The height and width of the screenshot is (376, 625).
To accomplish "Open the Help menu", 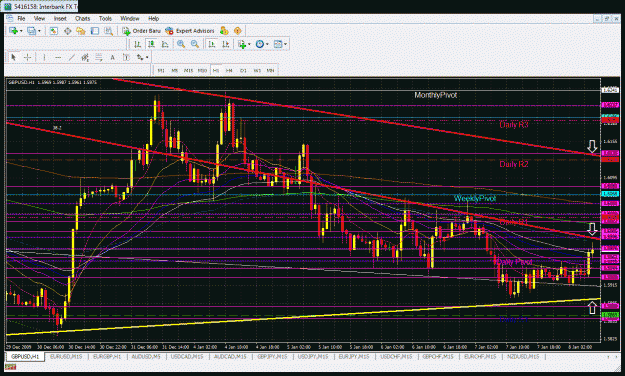I will point(153,18).
